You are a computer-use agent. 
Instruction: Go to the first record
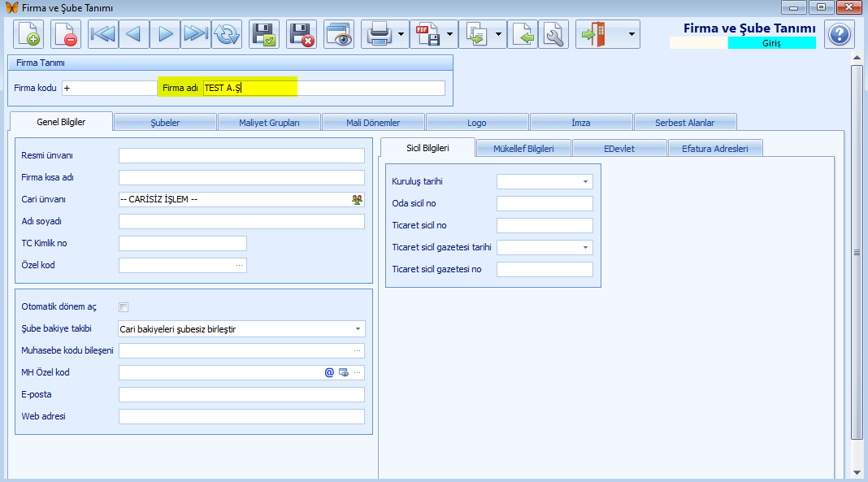click(x=103, y=34)
